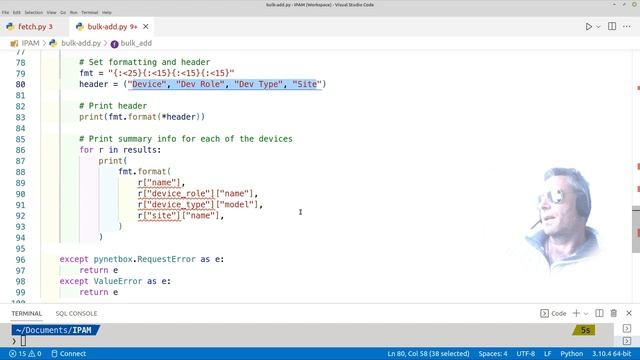Click the terminal input prompt
This screenshot has width=640, height=360.
coord(23,341)
